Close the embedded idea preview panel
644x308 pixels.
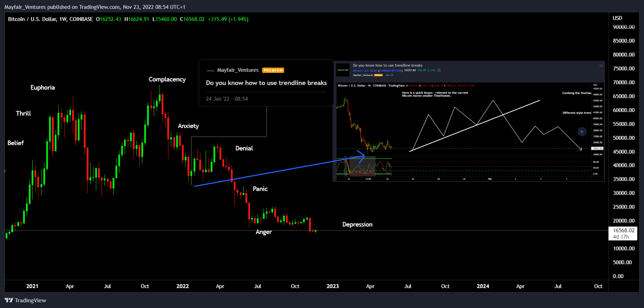pos(601,66)
